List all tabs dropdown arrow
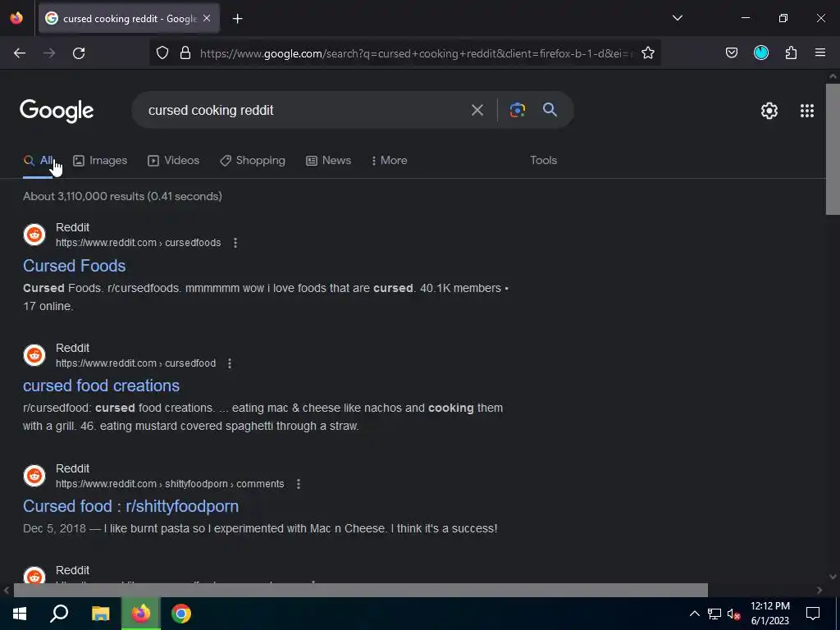The width and height of the screenshot is (840, 630). pos(677,18)
